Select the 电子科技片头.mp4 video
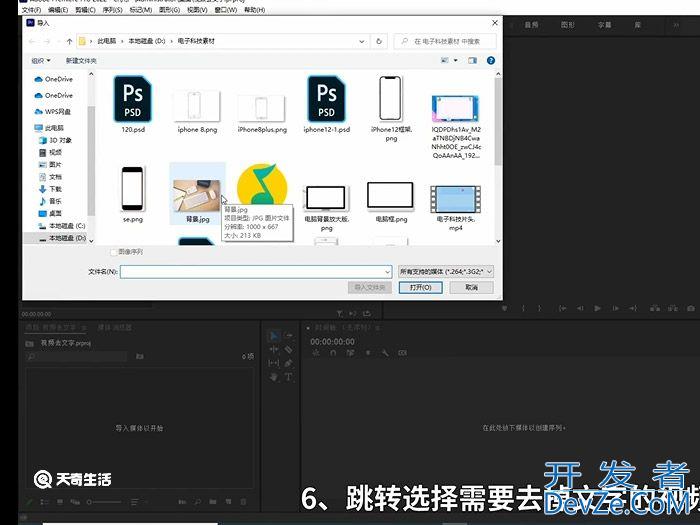Image resolution: width=700 pixels, height=525 pixels. [456, 207]
